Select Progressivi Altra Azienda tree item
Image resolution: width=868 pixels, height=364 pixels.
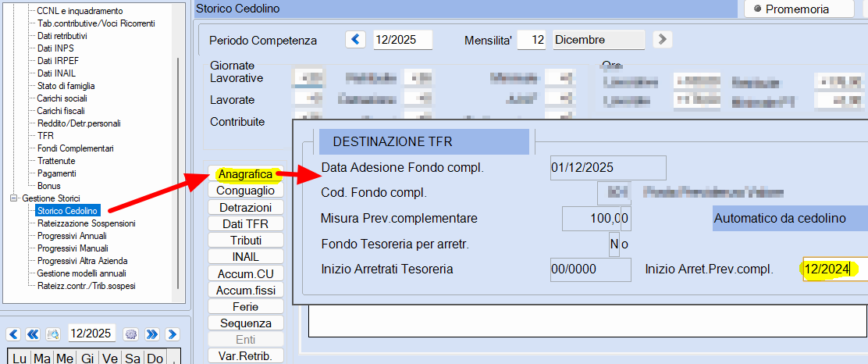(x=83, y=261)
